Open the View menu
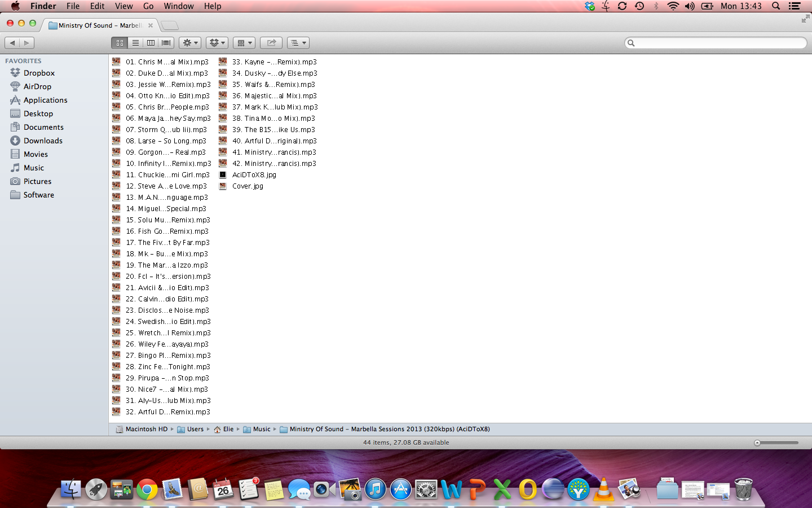 click(x=123, y=6)
